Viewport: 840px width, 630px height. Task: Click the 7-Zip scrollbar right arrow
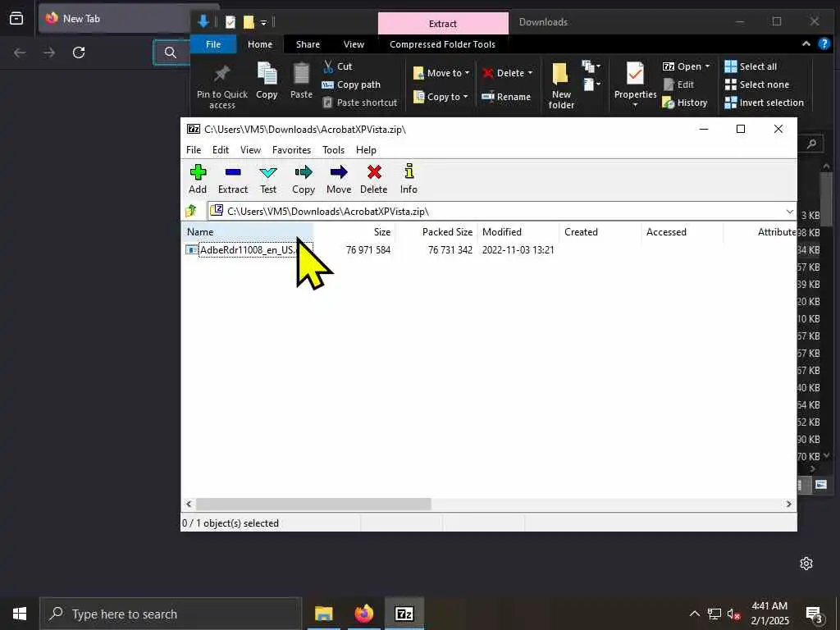pyautogui.click(x=788, y=504)
